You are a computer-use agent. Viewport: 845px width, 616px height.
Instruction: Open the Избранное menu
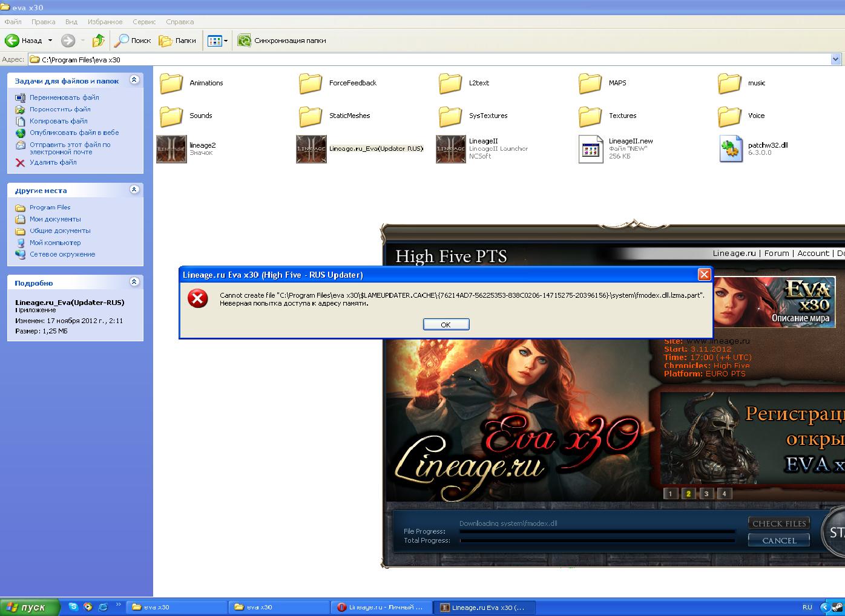105,22
